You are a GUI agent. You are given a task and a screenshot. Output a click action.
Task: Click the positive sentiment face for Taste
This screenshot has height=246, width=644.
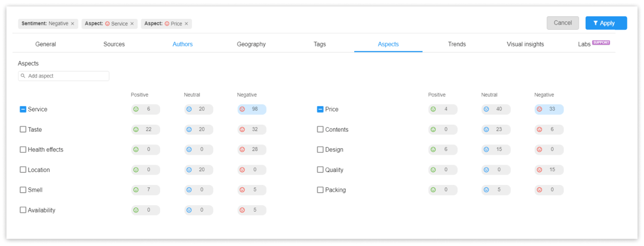(x=136, y=130)
